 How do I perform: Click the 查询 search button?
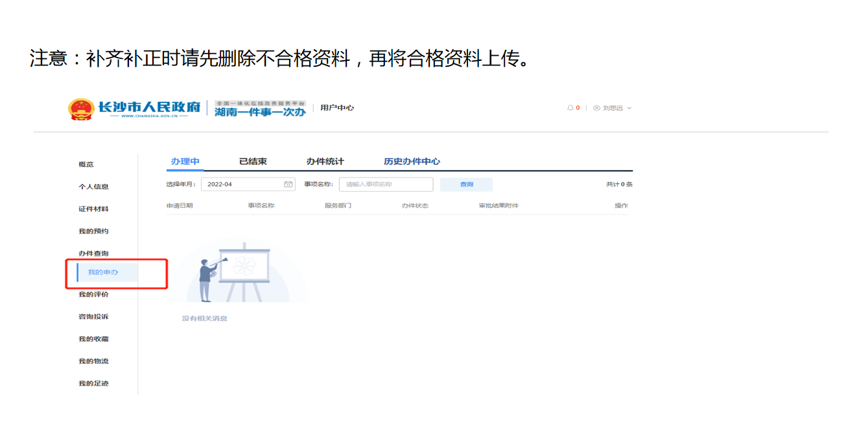pyautogui.click(x=466, y=185)
